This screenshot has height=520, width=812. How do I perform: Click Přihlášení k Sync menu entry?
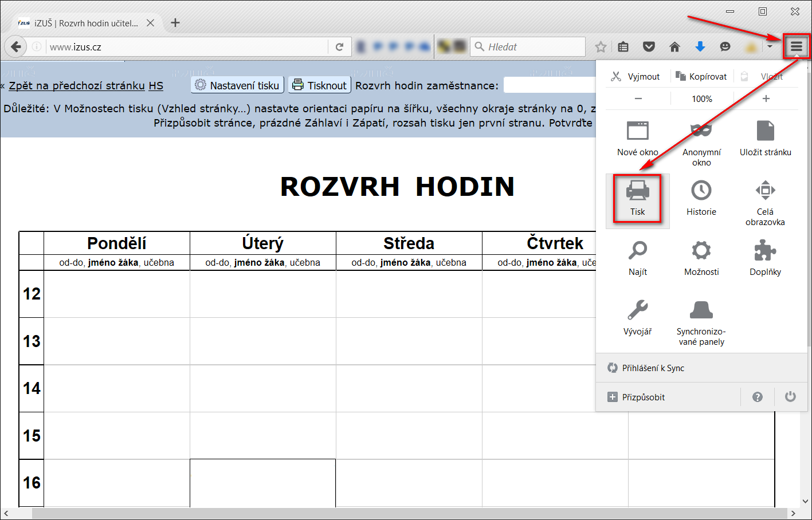click(653, 368)
